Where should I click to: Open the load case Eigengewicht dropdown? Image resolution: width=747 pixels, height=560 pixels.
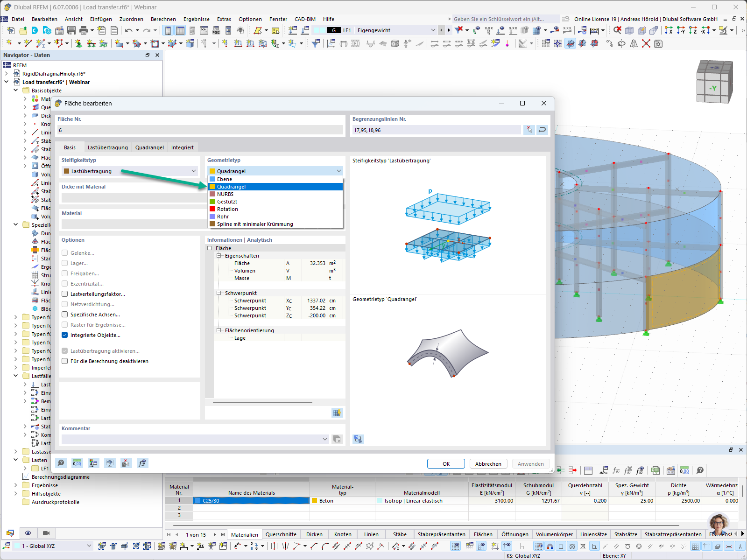[433, 30]
